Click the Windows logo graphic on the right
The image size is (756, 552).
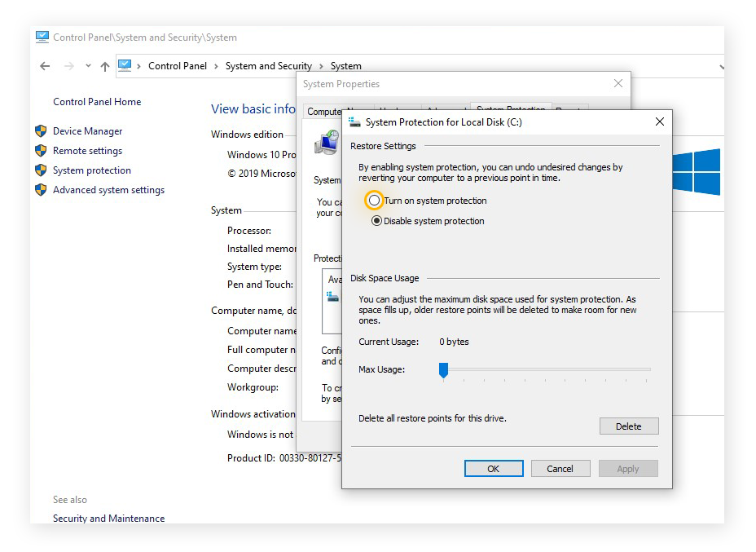coord(697,170)
